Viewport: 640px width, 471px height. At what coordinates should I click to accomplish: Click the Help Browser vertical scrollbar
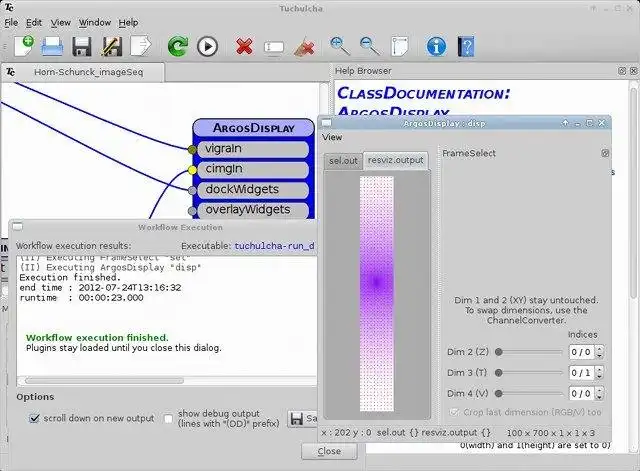(633, 192)
